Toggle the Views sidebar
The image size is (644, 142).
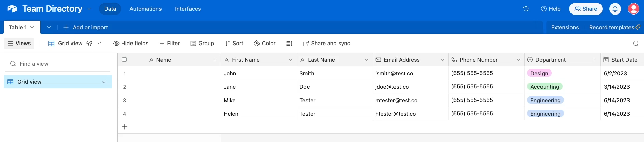pos(19,44)
